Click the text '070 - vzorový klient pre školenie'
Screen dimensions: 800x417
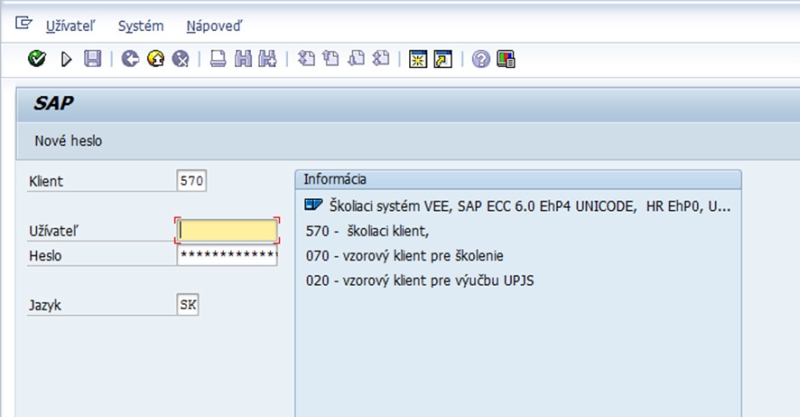405,256
